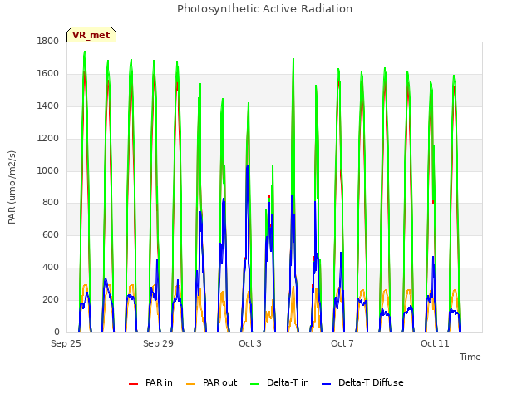Screen dimensions: 532x399
Task: Click the 600 y-axis tick label
Action: pyautogui.click(x=51, y=235)
